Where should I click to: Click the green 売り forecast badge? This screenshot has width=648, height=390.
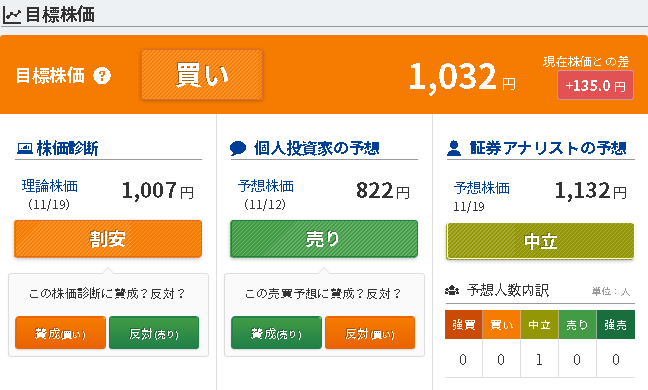point(324,239)
